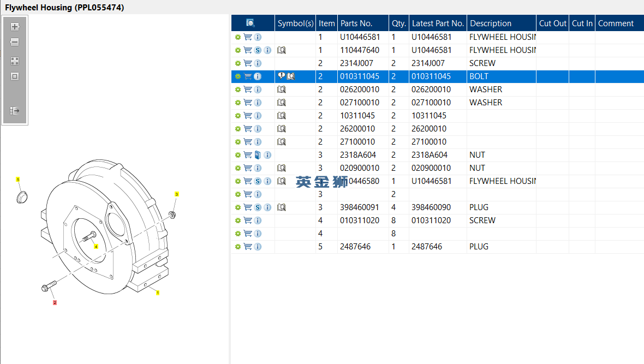644x364 pixels.
Task: Sort by the Latest Part No. column header
Action: [x=438, y=23]
